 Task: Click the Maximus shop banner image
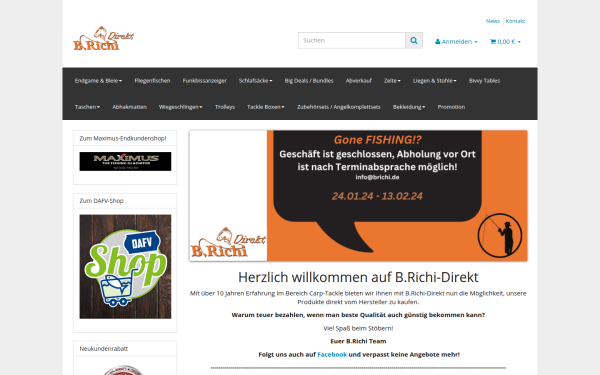[125, 161]
